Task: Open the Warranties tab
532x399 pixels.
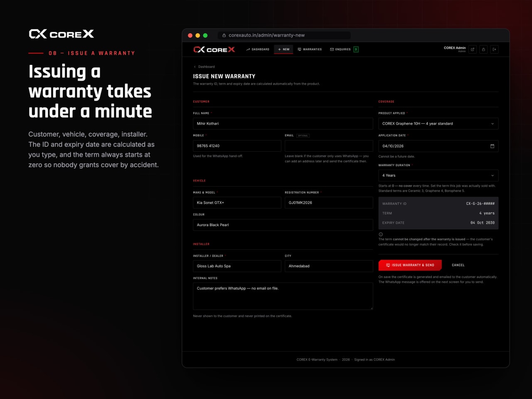Action: 310,49
